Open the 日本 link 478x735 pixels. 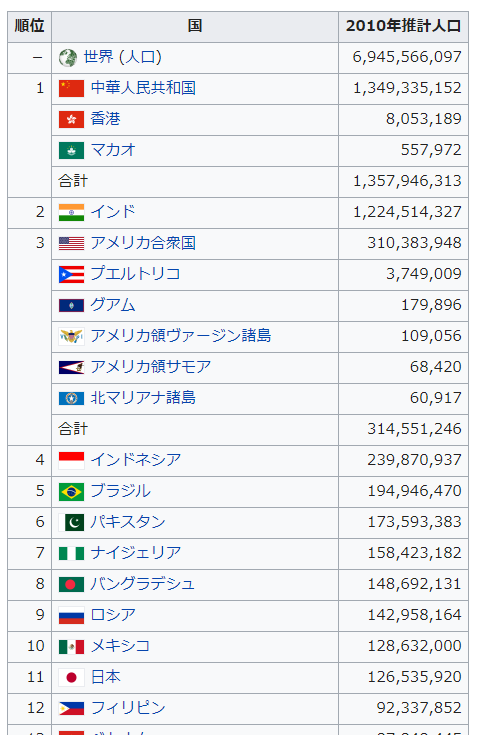point(105,677)
